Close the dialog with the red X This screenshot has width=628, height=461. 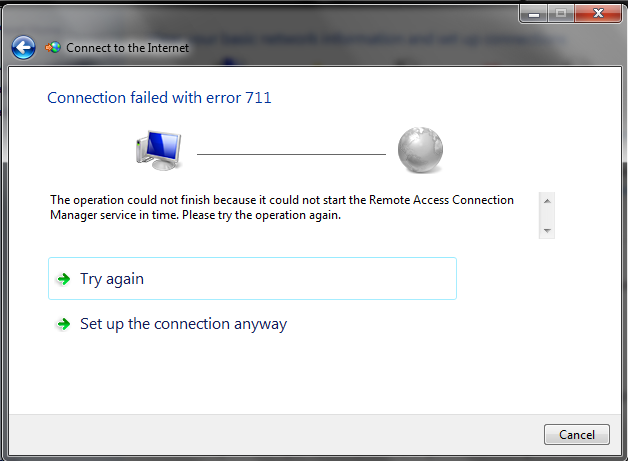pyautogui.click(x=598, y=14)
